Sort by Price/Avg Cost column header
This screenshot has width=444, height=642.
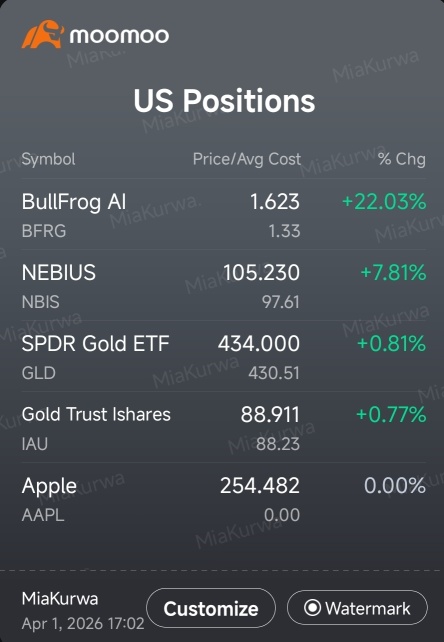pyautogui.click(x=247, y=159)
